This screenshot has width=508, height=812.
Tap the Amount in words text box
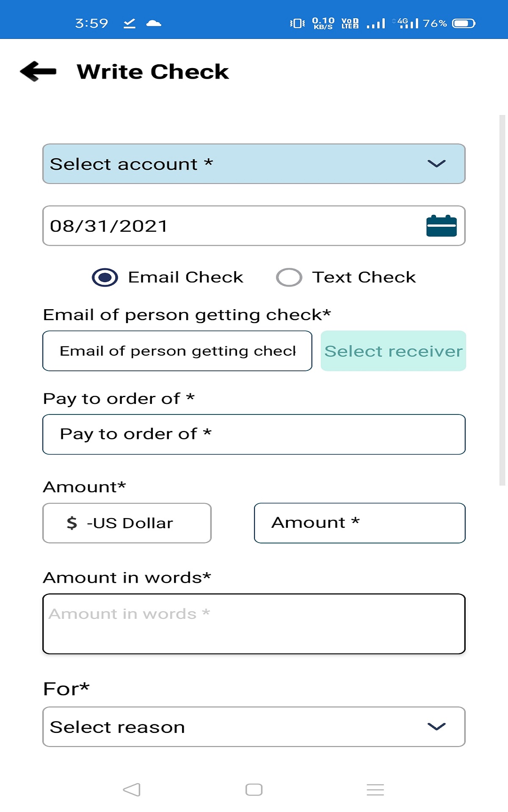tap(254, 624)
